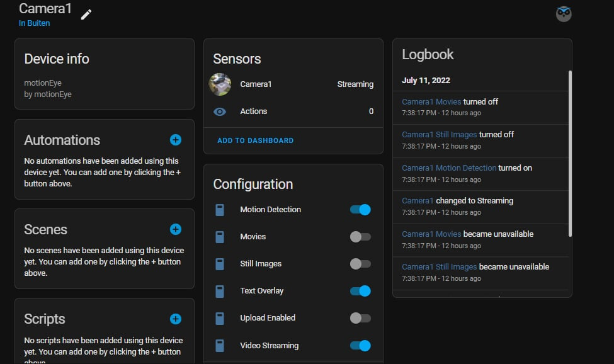Disable the Motion Detection toggle
Viewport: 614px width, 364px height.
(360, 210)
